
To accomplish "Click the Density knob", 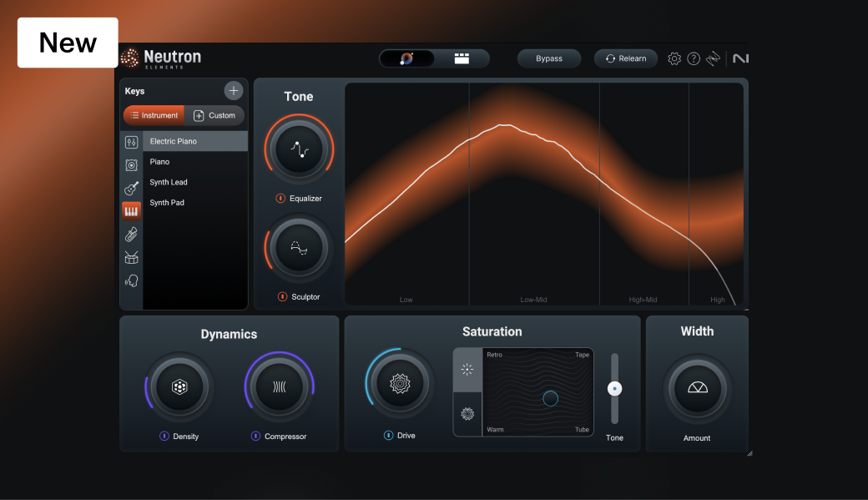I will [179, 386].
